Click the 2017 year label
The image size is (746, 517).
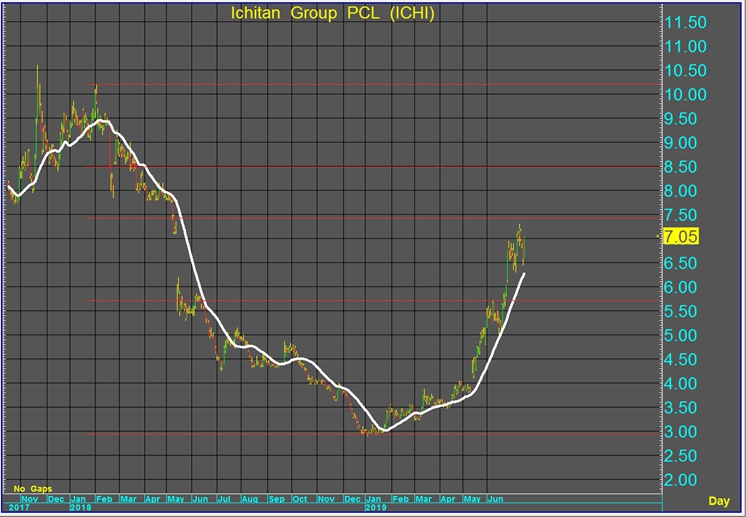[19, 507]
